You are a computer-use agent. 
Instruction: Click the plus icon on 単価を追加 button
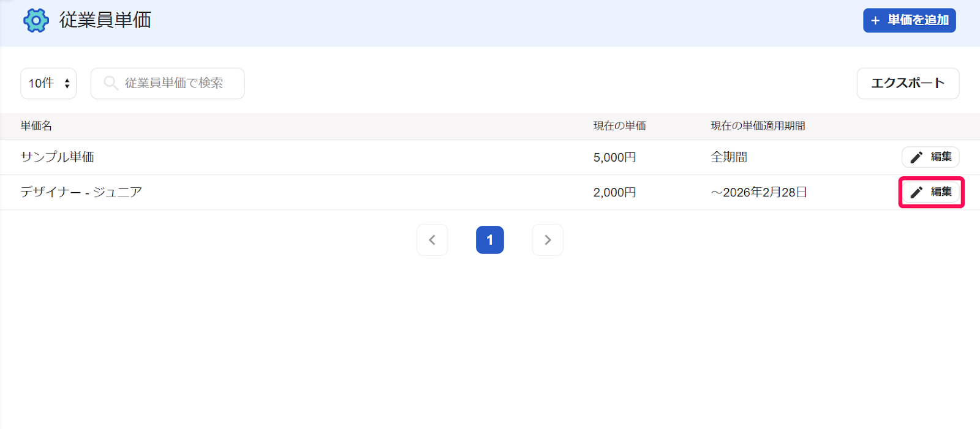(875, 20)
